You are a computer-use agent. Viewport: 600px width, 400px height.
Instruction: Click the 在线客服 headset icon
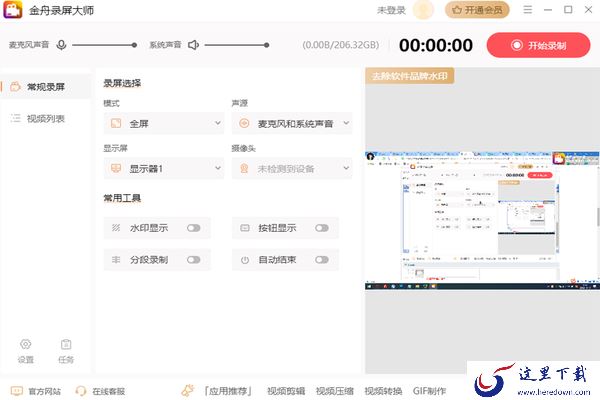click(81, 391)
